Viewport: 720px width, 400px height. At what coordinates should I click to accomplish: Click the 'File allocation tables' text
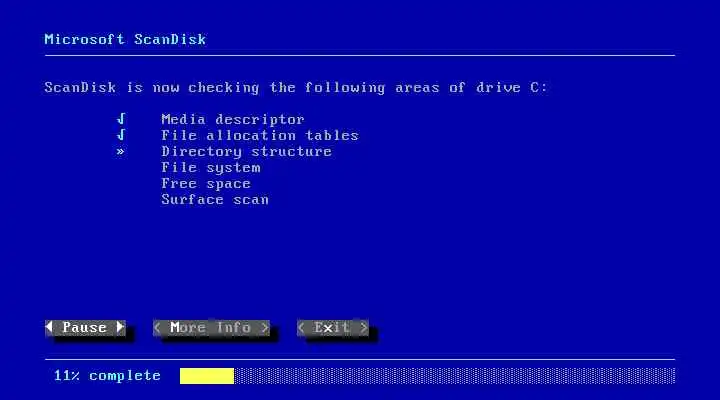[x=260, y=135]
